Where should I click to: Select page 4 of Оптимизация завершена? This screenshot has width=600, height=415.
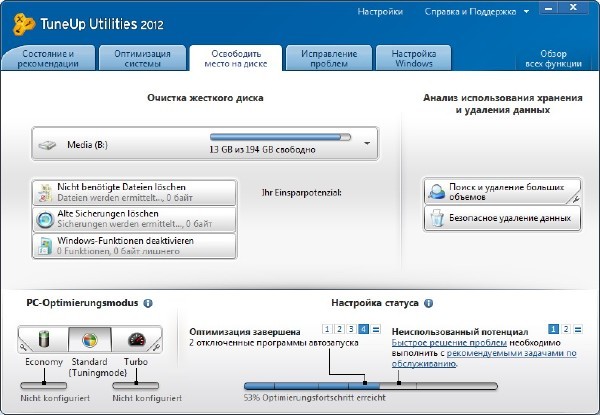point(364,329)
